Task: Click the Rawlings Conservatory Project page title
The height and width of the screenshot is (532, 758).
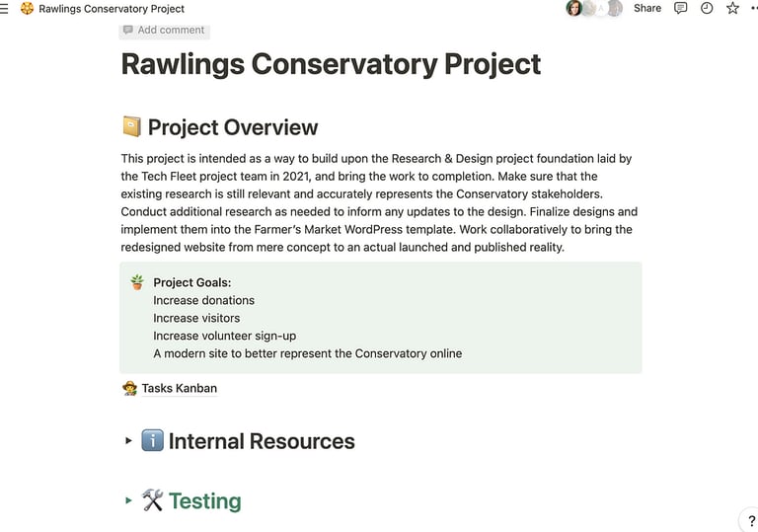Action: tap(331, 64)
